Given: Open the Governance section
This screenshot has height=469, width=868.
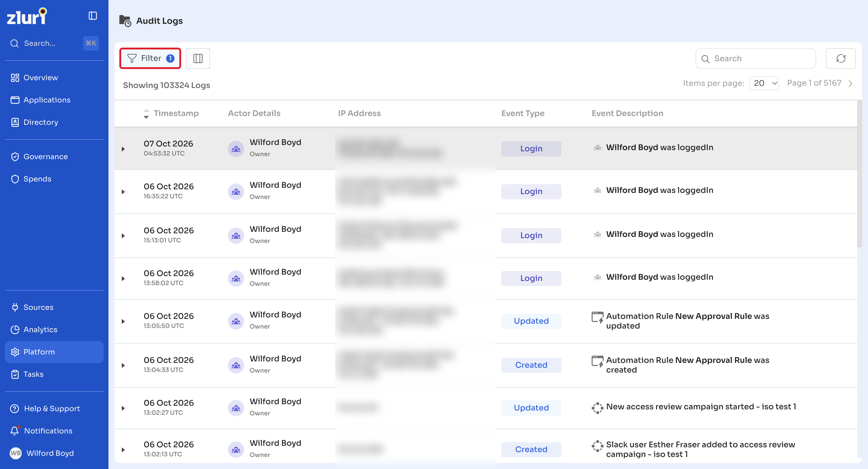Looking at the screenshot, I should (54, 156).
